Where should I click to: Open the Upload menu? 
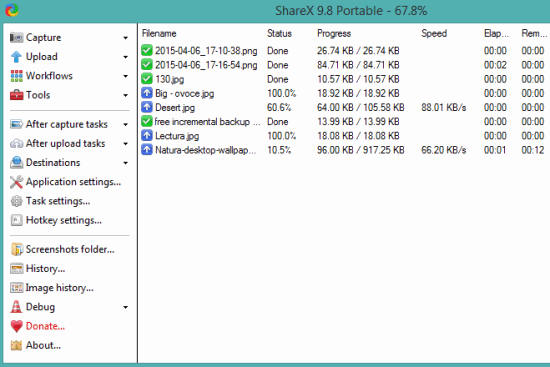[42, 56]
